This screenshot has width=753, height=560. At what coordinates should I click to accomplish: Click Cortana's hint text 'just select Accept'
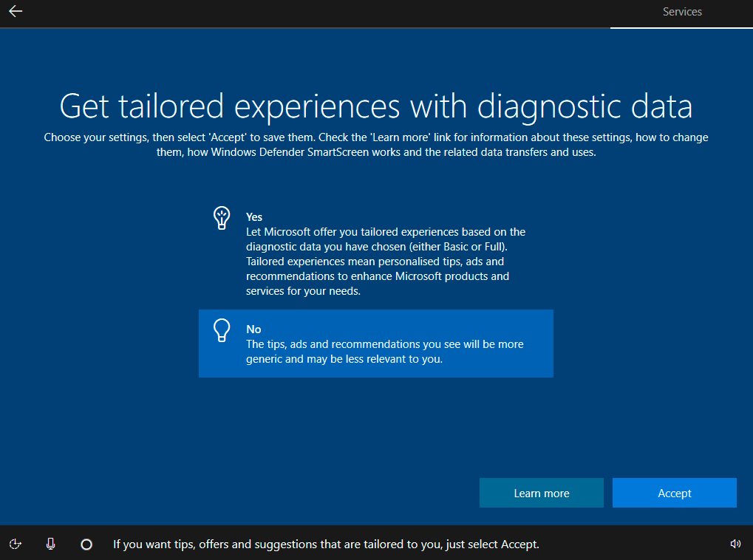(x=492, y=544)
